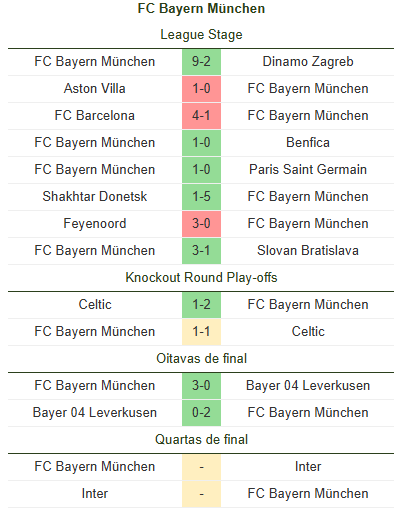Open the Aston Villa team link
This screenshot has width=394, height=520.
(95, 89)
